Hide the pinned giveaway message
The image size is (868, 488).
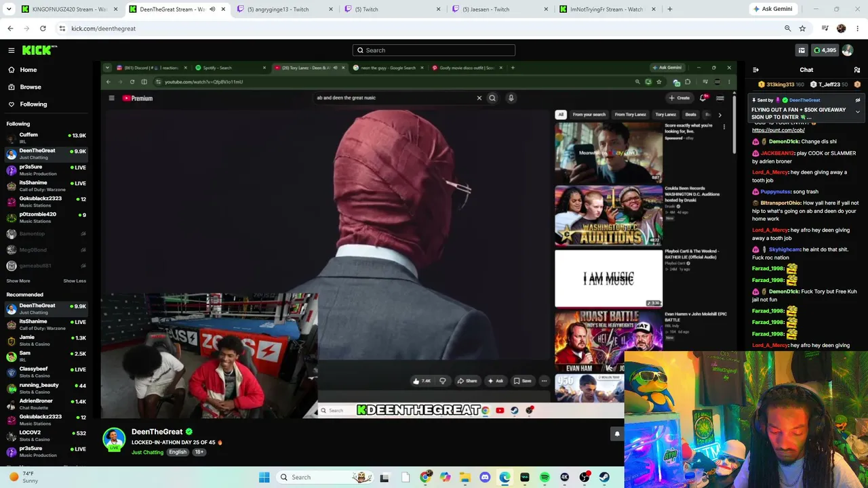pyautogui.click(x=857, y=100)
